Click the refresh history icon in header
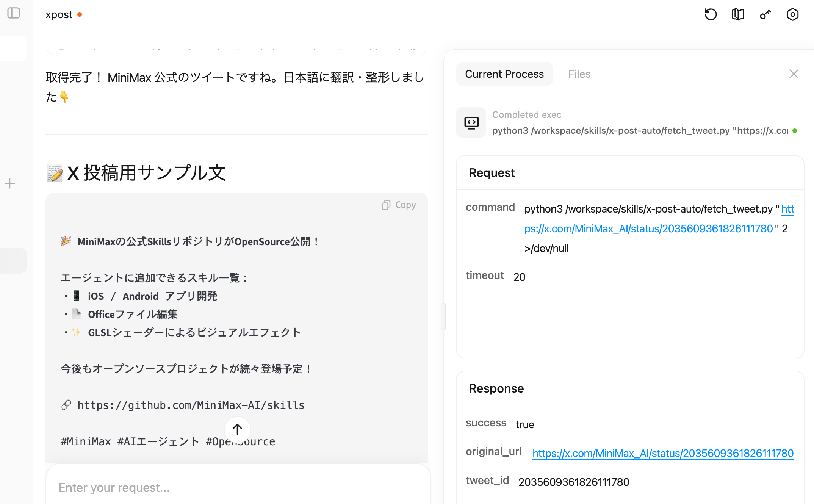814x504 pixels. pos(711,15)
